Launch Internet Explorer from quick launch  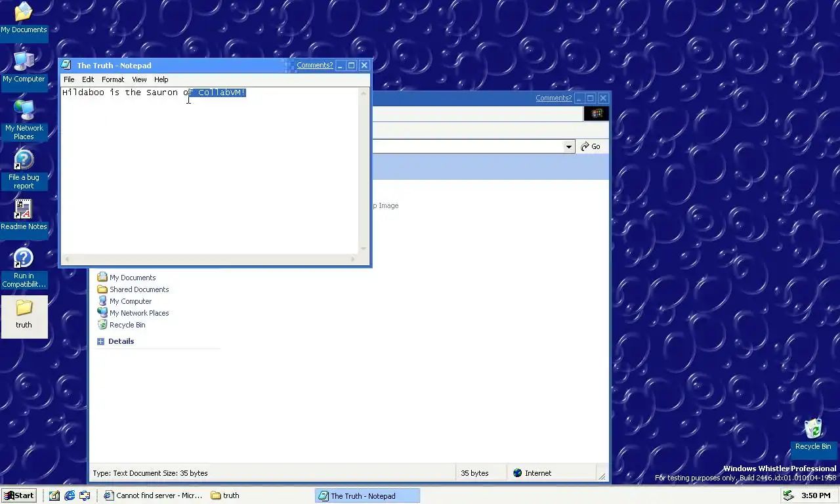point(70,495)
